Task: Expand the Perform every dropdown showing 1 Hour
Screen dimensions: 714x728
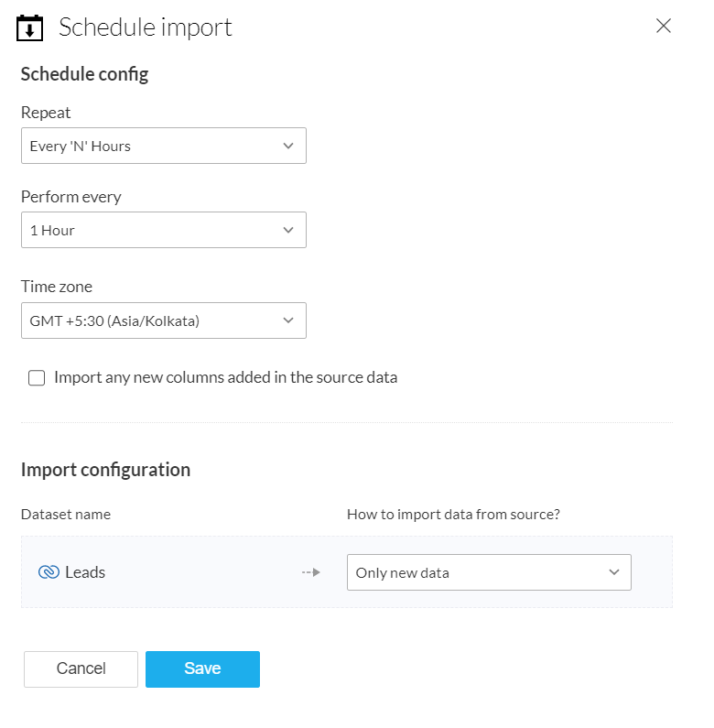Action: [163, 230]
